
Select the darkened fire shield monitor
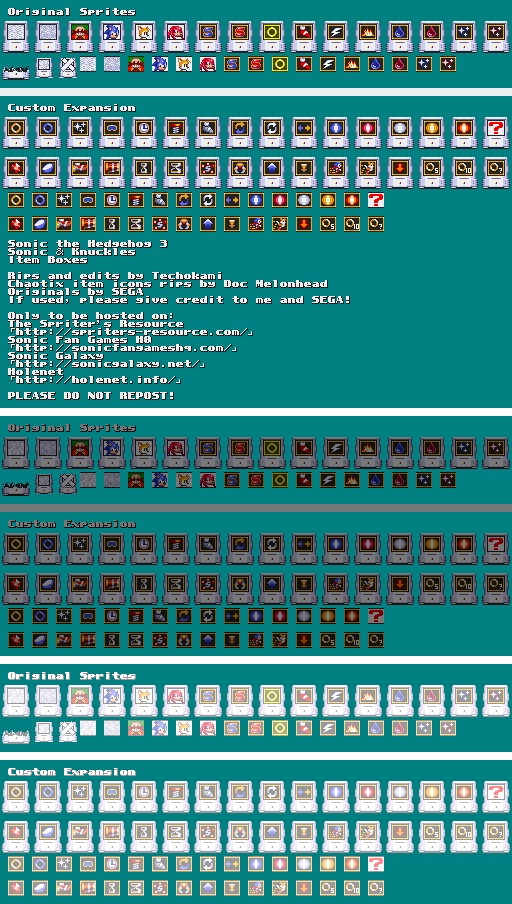(x=370, y=453)
